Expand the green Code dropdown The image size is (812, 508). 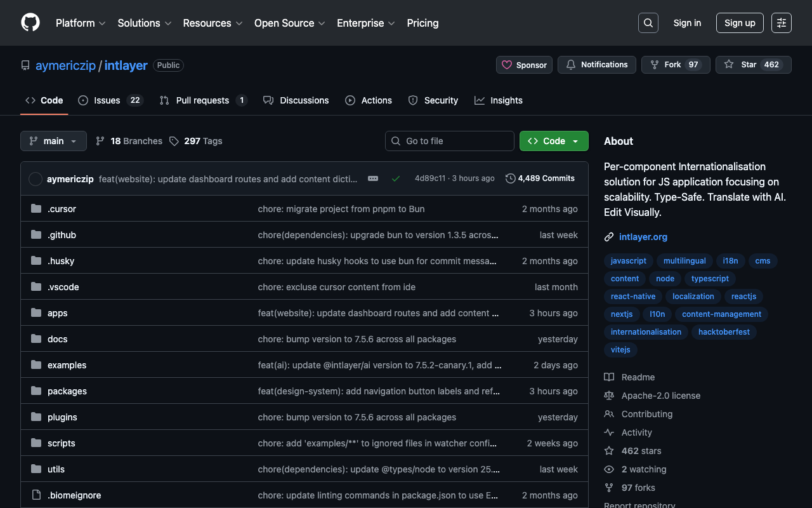tap(554, 141)
